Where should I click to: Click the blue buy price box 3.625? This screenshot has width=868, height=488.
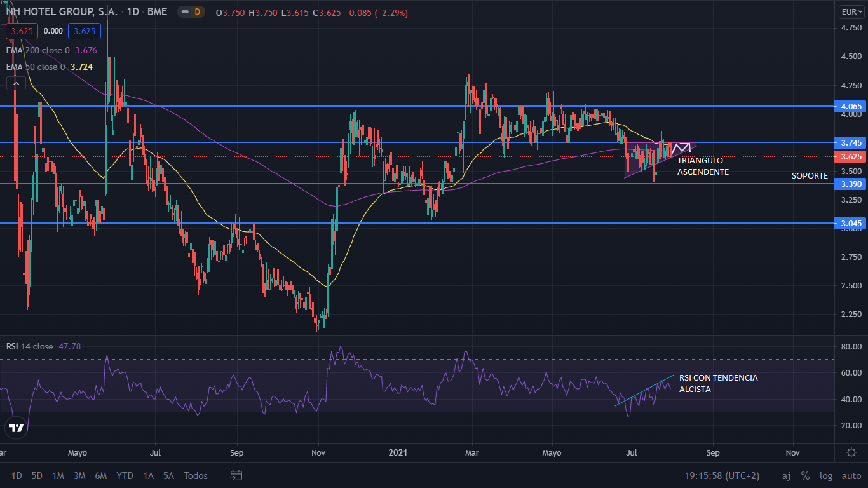click(x=85, y=30)
